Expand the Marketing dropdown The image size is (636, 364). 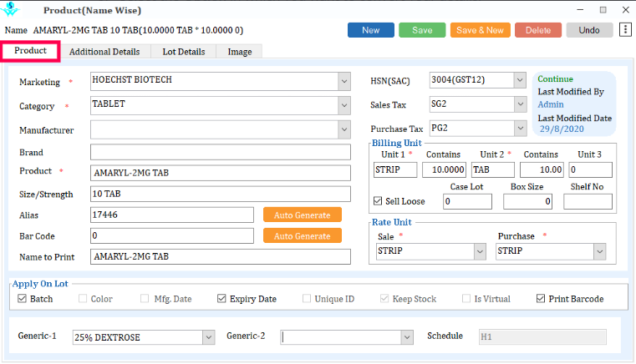343,82
